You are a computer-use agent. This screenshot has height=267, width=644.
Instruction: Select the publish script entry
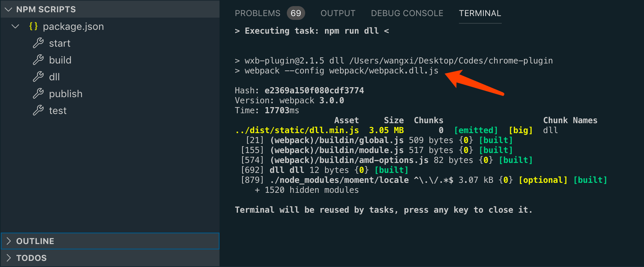66,94
